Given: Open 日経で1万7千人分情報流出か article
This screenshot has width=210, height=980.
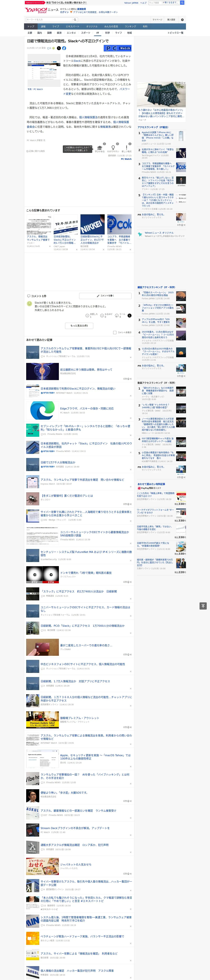Looking at the screenshot, I should (x=58, y=463).
